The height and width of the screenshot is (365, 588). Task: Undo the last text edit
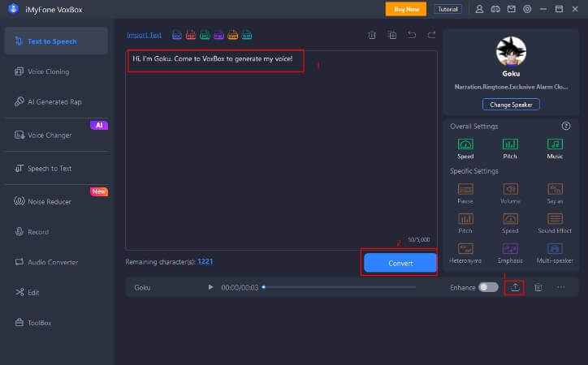[412, 35]
